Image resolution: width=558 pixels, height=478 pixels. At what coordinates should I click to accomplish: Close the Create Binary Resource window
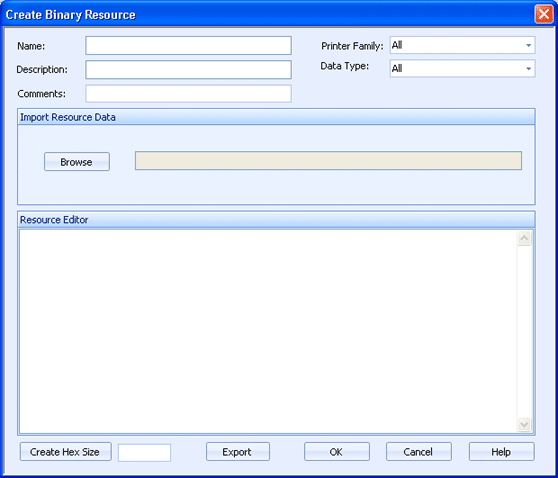544,15
